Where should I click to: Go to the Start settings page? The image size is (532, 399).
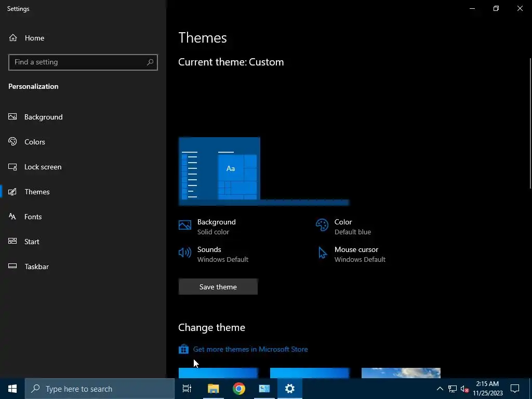[x=83, y=242]
